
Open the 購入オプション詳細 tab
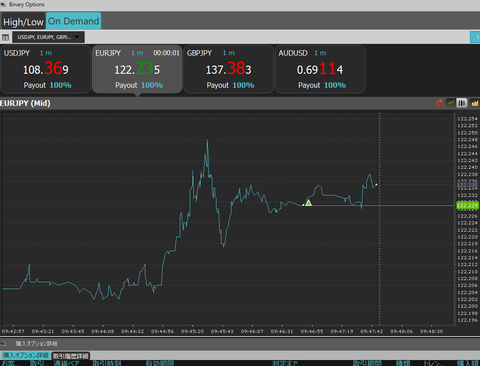(x=25, y=356)
